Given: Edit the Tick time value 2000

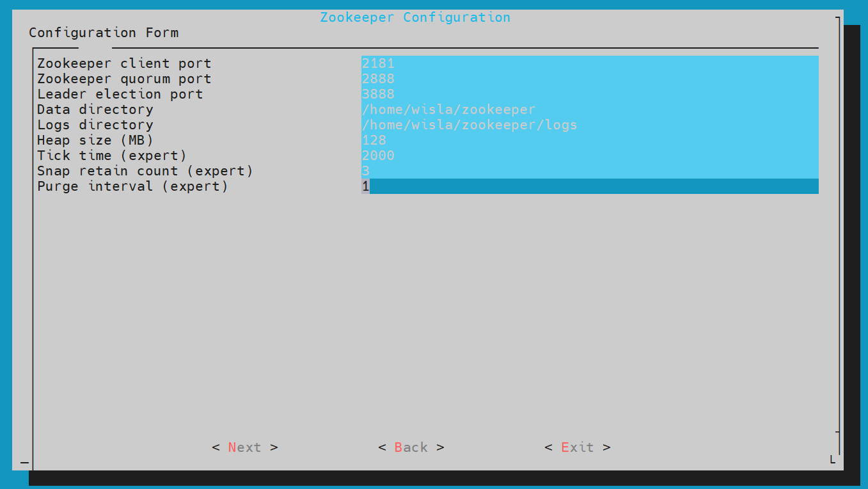Looking at the screenshot, I should [590, 156].
